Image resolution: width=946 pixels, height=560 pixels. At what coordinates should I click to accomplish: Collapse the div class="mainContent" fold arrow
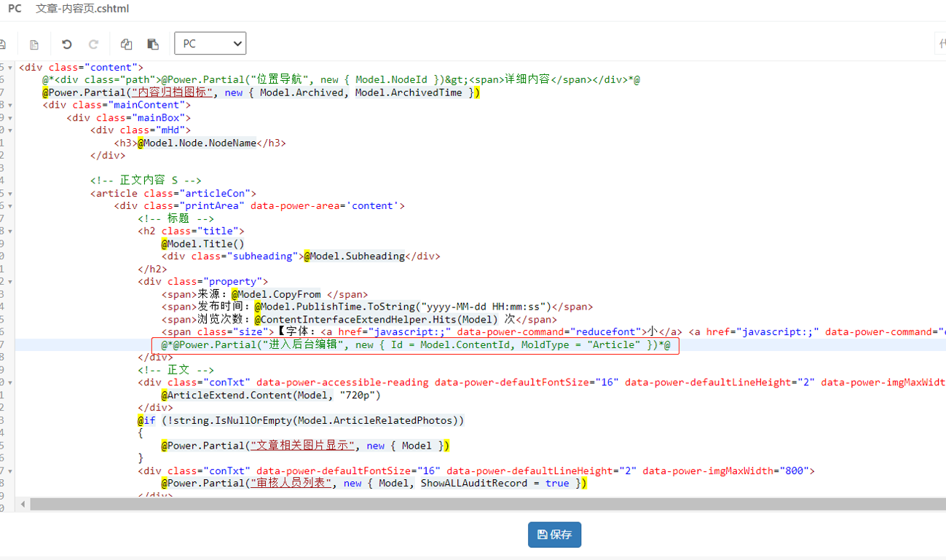[x=9, y=106]
